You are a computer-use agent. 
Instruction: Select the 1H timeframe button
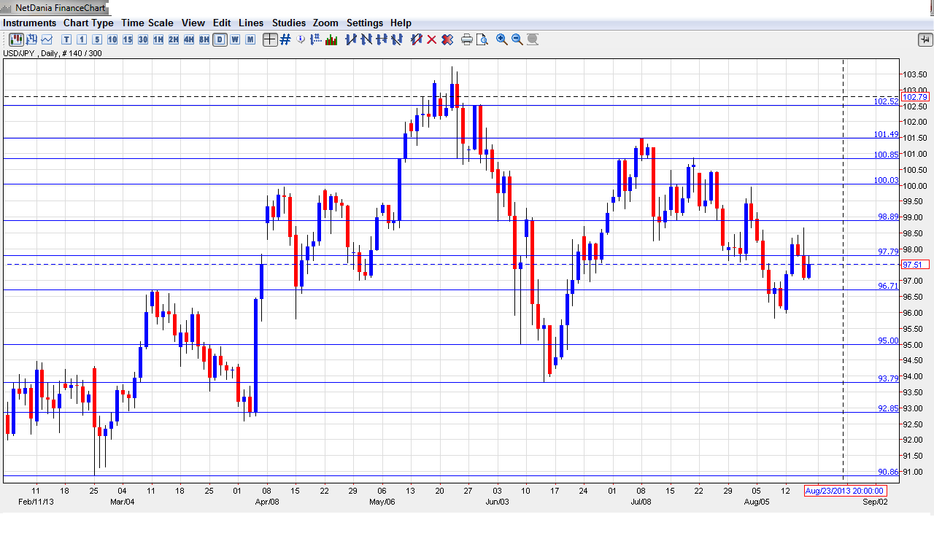click(158, 39)
